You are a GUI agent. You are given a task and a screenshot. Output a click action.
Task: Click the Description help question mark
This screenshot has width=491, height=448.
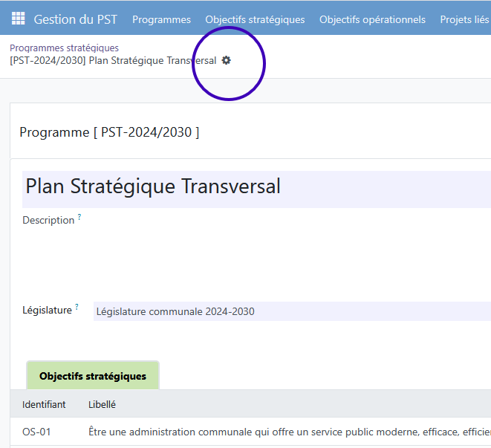coord(79,217)
